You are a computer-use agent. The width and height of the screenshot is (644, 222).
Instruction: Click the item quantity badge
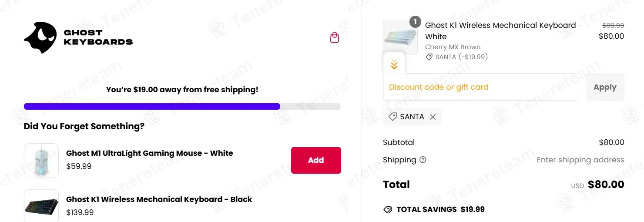(415, 22)
